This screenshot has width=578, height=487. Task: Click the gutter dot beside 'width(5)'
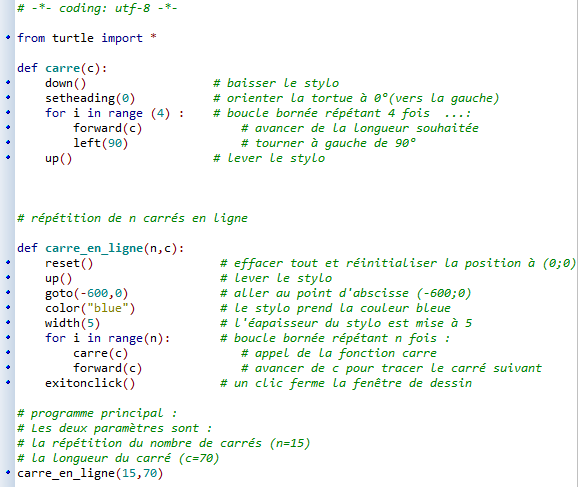coord(8,322)
